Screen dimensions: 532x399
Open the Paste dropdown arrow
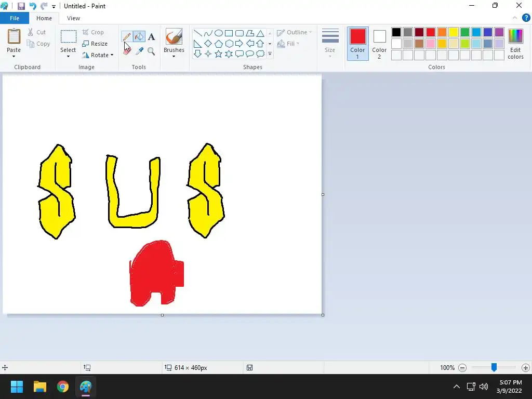click(14, 57)
